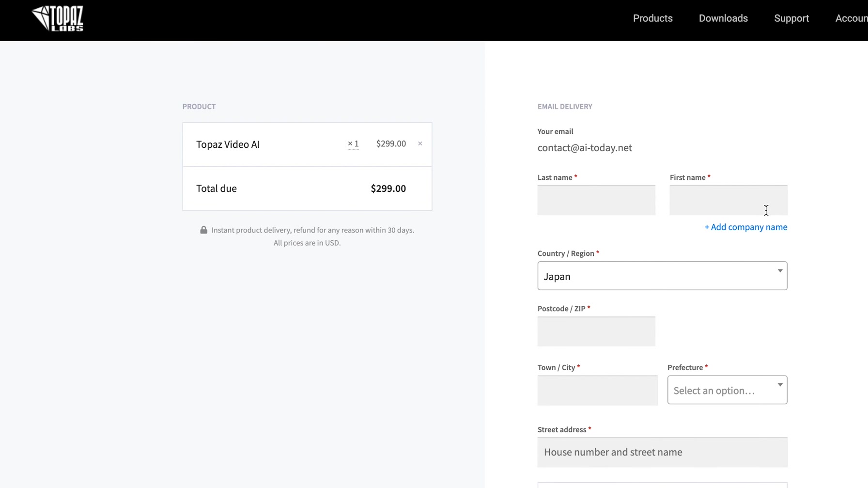This screenshot has width=868, height=488.
Task: Click the lock icon beside delivery note
Action: click(204, 230)
